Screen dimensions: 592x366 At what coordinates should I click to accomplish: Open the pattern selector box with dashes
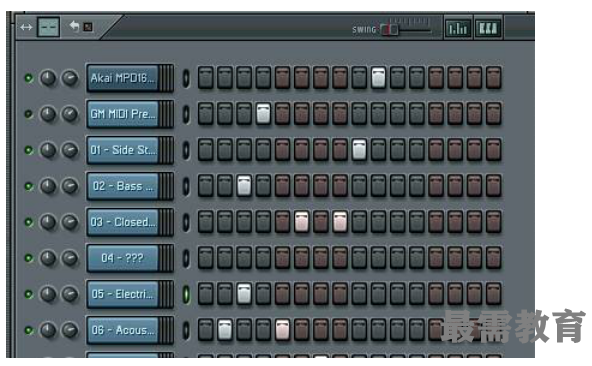point(48,27)
